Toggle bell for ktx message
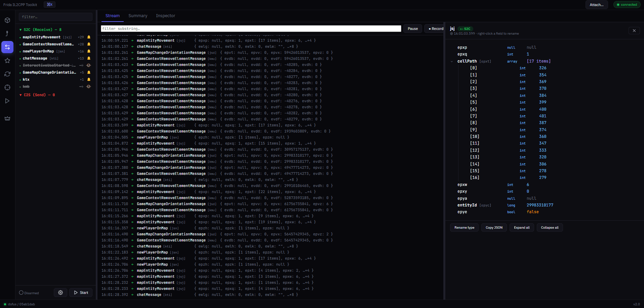The height and width of the screenshot is (308, 644). point(89,80)
